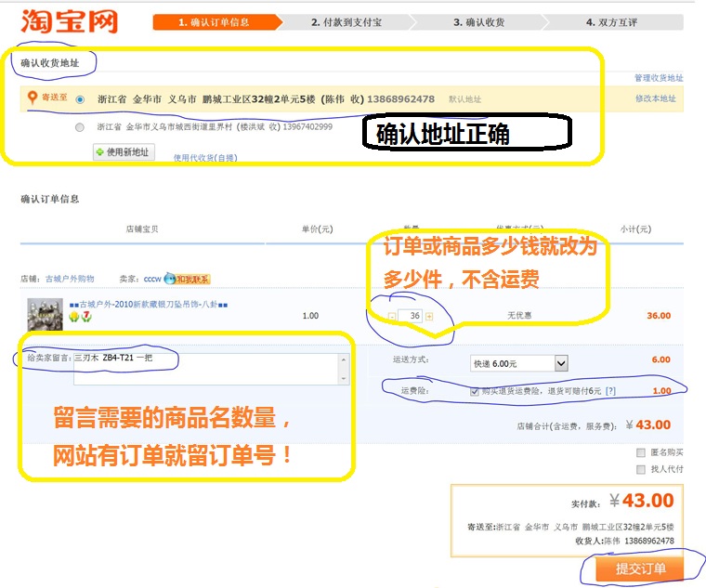Screen dimensions: 706x588
Task: Check the anonymous purchase (匿名购买) checkbox
Action: point(641,452)
